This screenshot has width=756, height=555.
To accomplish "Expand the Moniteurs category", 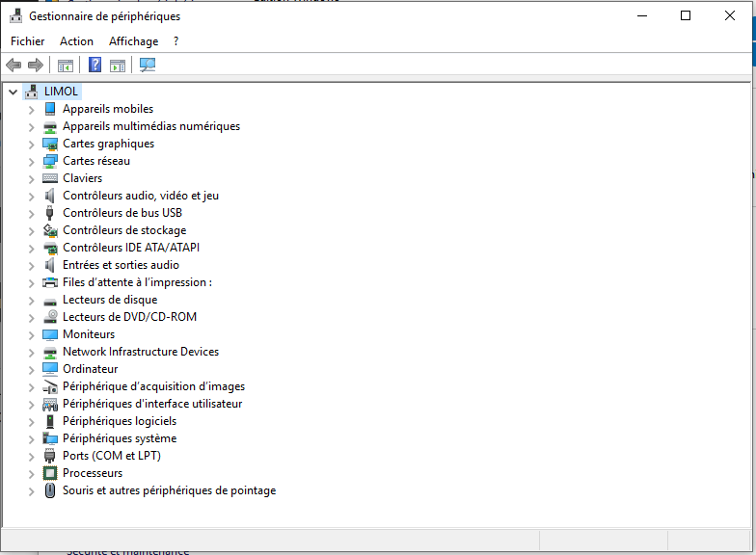I will tap(31, 334).
